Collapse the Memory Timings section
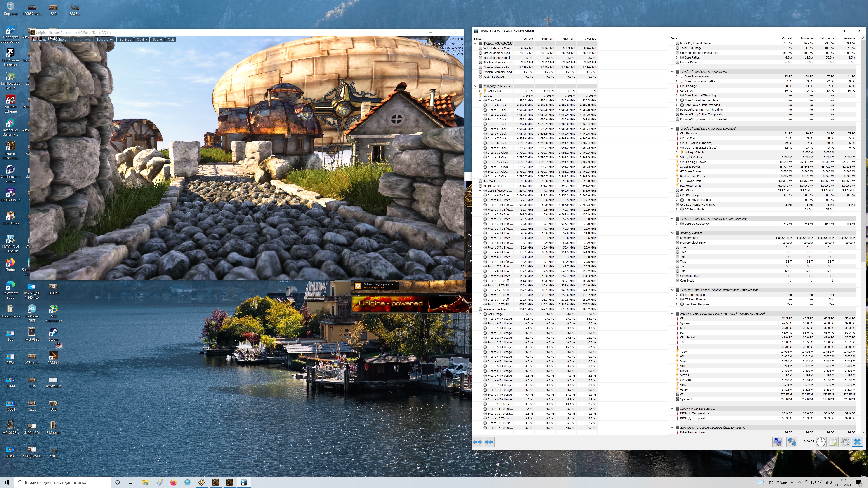Viewport: 868px width, 488px height. coord(672,233)
